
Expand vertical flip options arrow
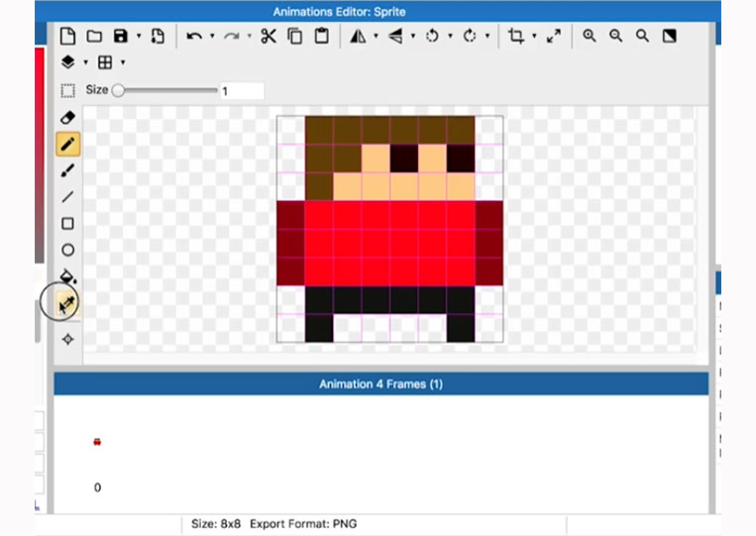click(x=413, y=36)
